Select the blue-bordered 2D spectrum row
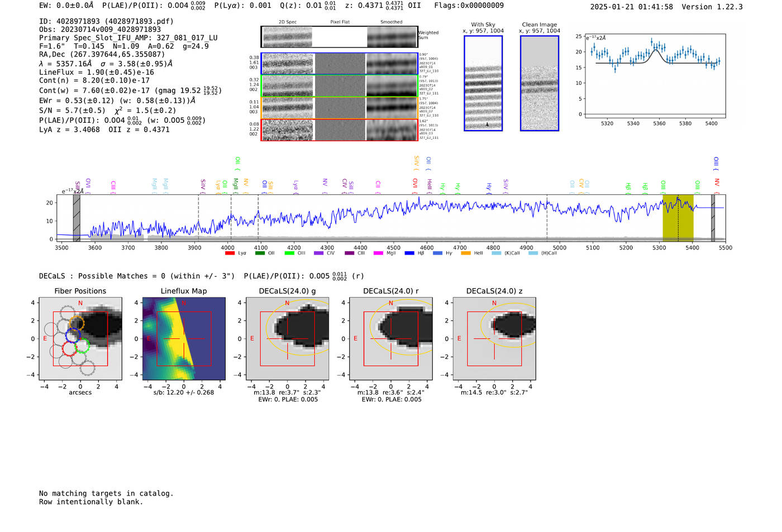Image resolution: width=782 pixels, height=532 pixels. (339, 64)
